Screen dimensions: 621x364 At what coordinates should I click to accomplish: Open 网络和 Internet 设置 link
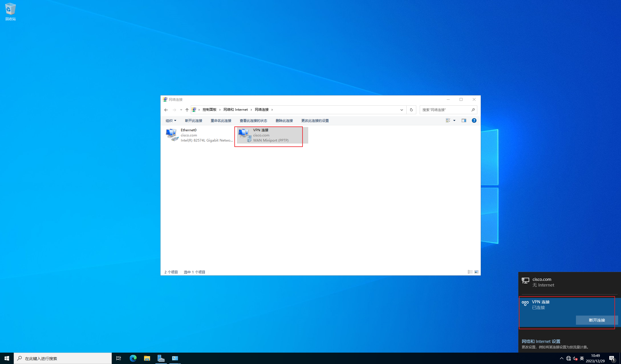point(541,341)
